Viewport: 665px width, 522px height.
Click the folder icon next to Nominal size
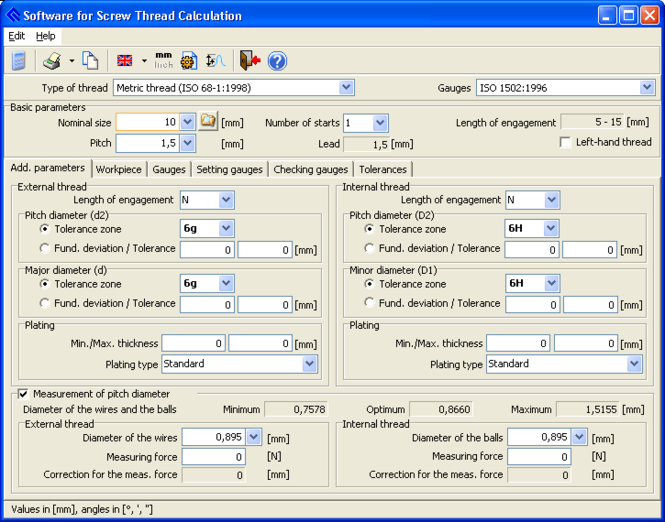pos(208,122)
